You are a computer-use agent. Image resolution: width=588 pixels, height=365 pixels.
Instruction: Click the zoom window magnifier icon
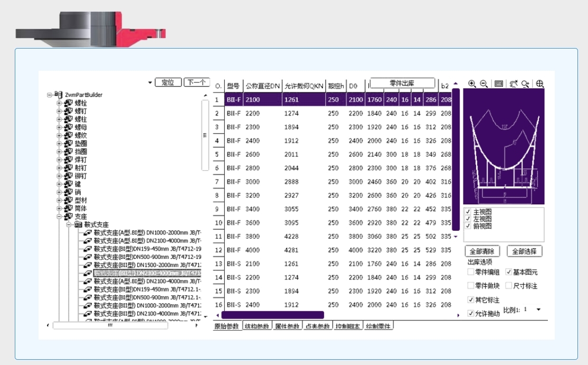tap(525, 83)
